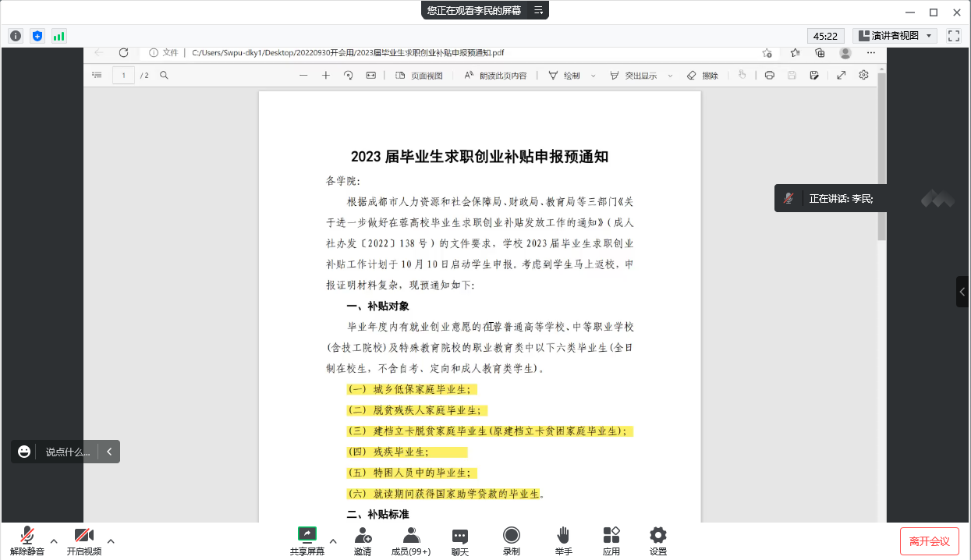Open menu on the screen-viewing banner

click(538, 10)
